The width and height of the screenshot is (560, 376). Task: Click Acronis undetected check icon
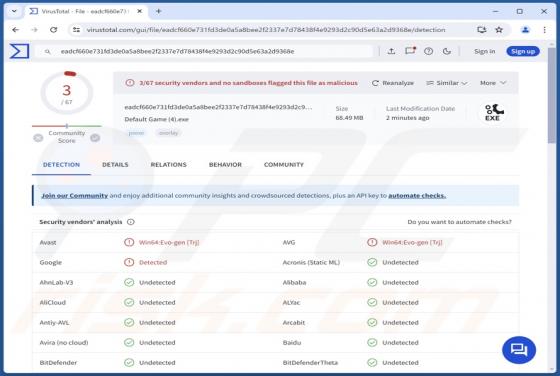(372, 262)
